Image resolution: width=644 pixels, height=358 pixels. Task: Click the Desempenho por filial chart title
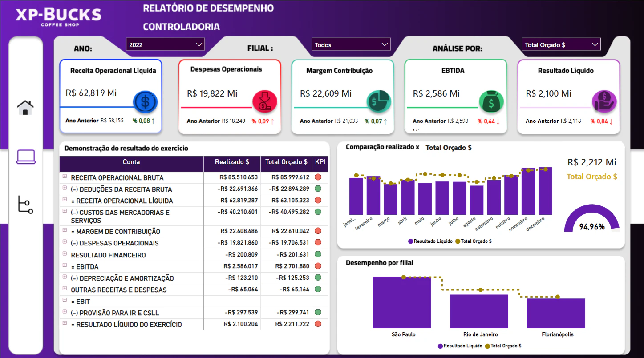click(x=380, y=263)
